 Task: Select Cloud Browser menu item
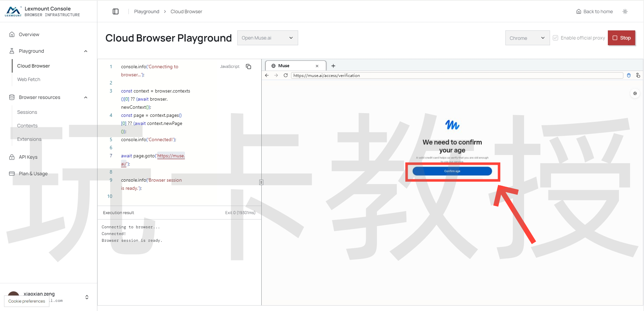[33, 66]
